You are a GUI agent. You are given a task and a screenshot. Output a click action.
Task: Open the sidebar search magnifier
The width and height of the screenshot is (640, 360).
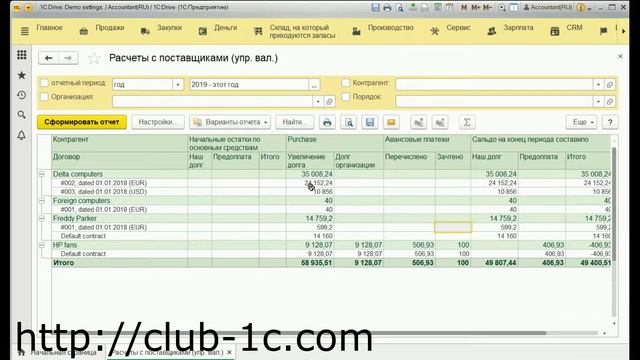click(22, 115)
